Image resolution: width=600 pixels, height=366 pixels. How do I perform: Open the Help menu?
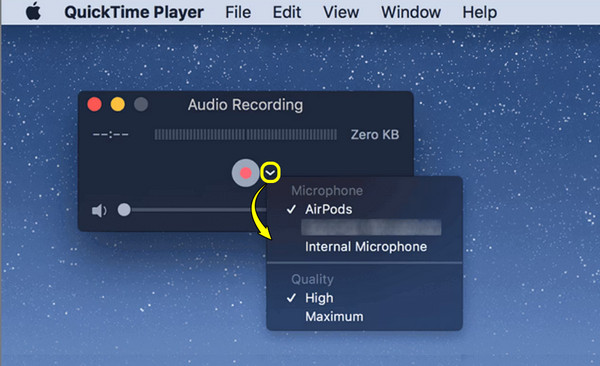[479, 12]
